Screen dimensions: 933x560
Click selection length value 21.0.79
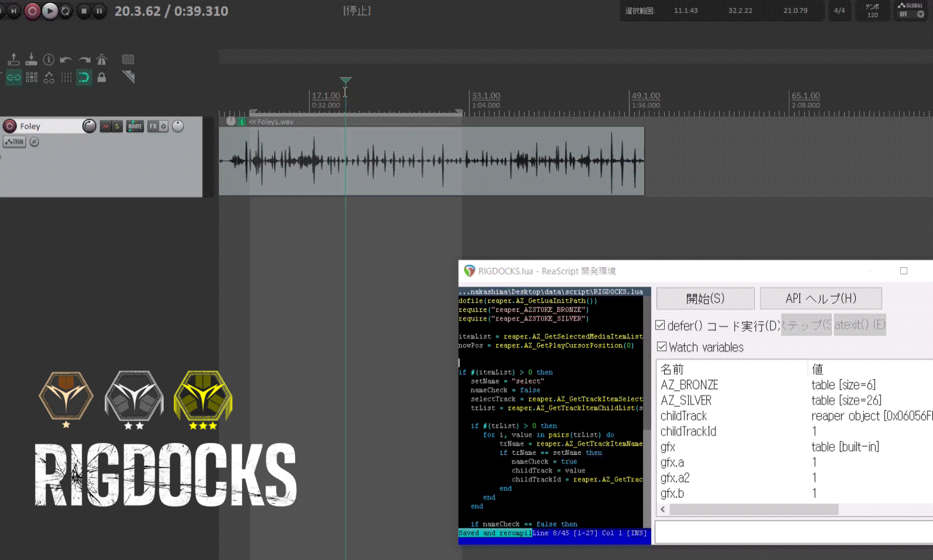click(x=795, y=11)
